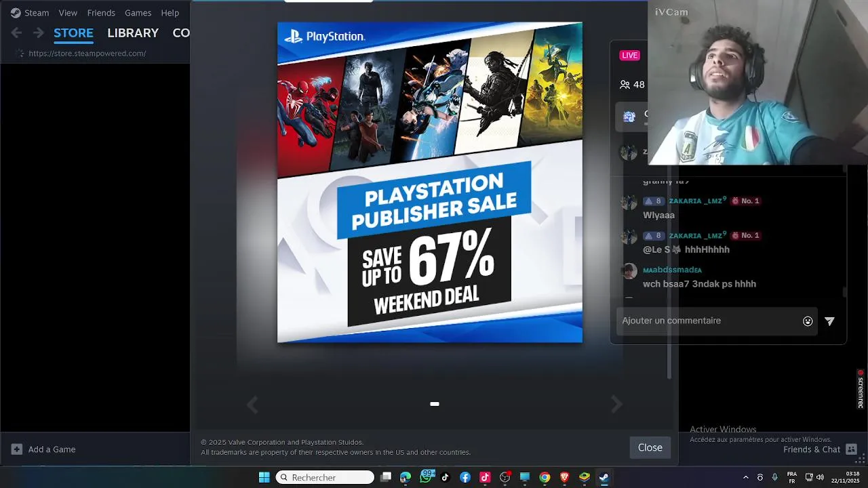This screenshot has height=488, width=868.
Task: Open Brave browser from the taskbar
Action: click(564, 477)
